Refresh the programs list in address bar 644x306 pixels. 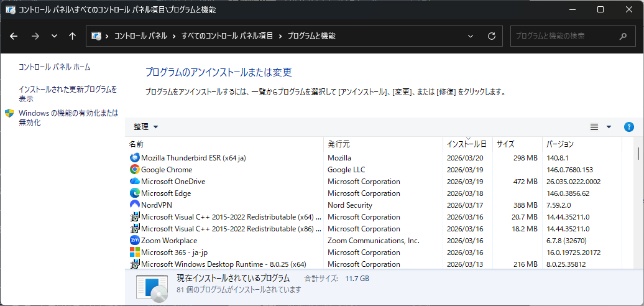tap(492, 36)
